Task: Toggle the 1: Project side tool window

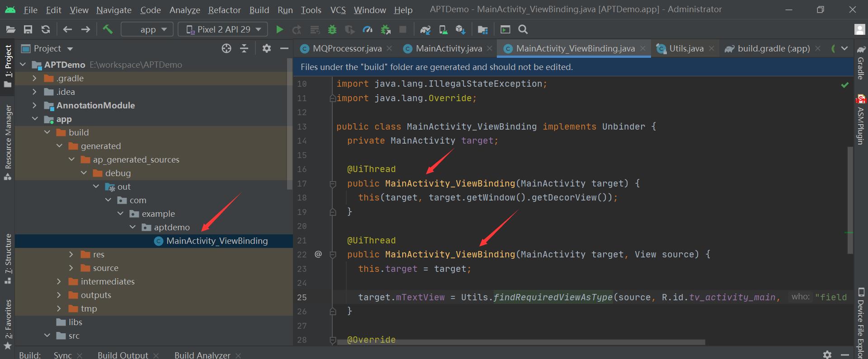Action: coord(8,67)
